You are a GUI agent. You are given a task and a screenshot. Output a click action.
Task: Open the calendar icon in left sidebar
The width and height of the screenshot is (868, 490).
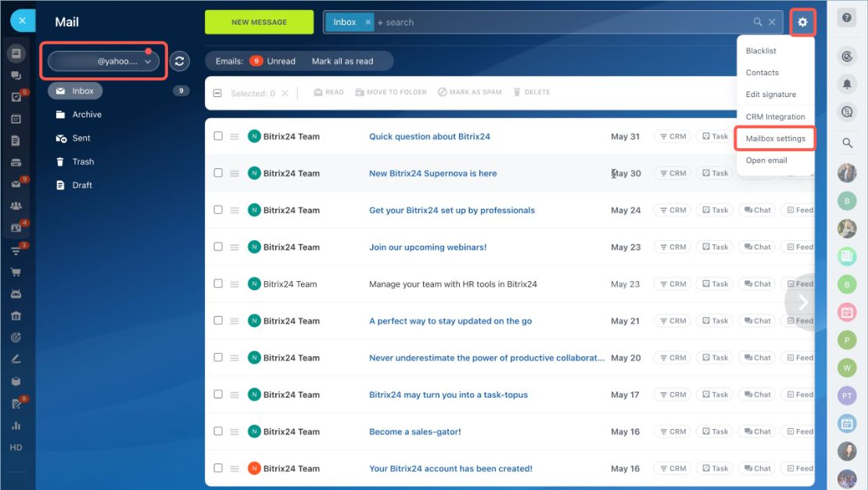coord(16,119)
